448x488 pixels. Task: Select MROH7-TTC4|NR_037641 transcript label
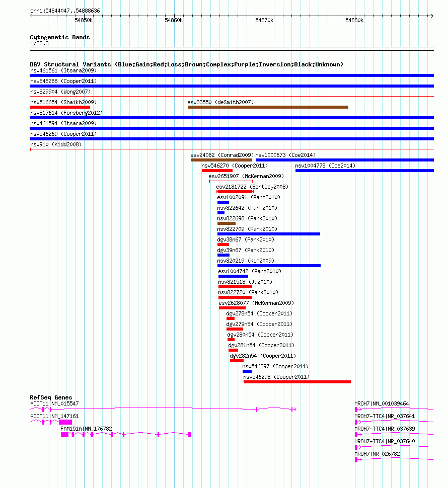pyautogui.click(x=385, y=417)
